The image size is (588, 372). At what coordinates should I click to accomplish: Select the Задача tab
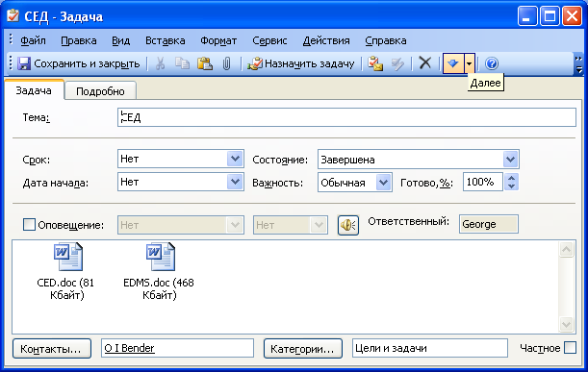34,90
